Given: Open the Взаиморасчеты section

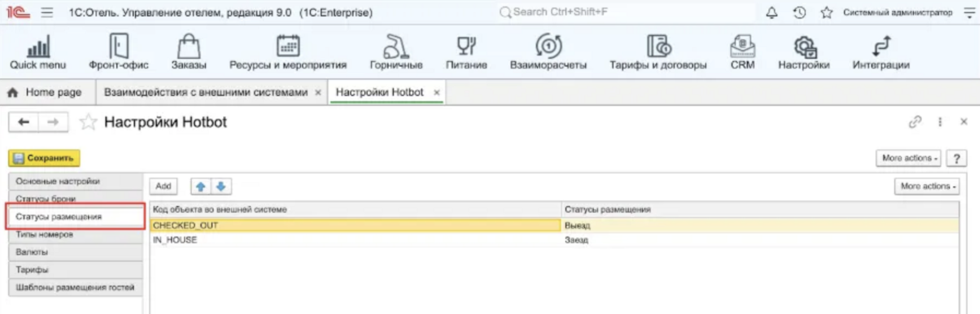Looking at the screenshot, I should click(548, 52).
